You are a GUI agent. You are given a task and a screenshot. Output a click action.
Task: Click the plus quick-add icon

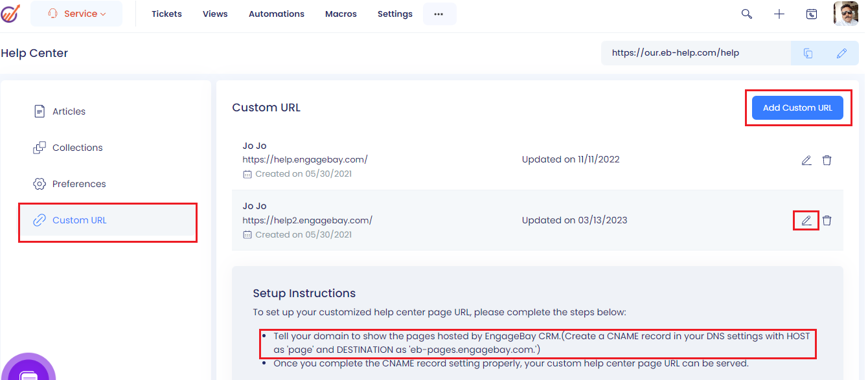(x=779, y=14)
